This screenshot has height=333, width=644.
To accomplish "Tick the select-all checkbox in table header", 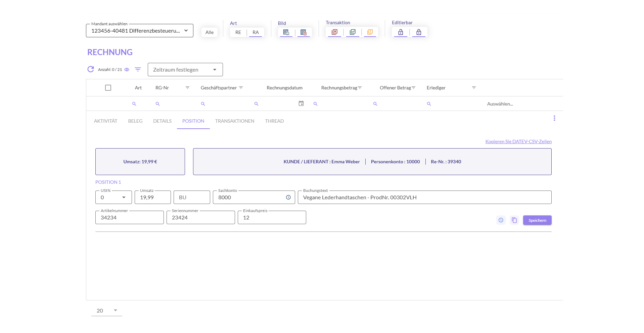I will coord(108,88).
